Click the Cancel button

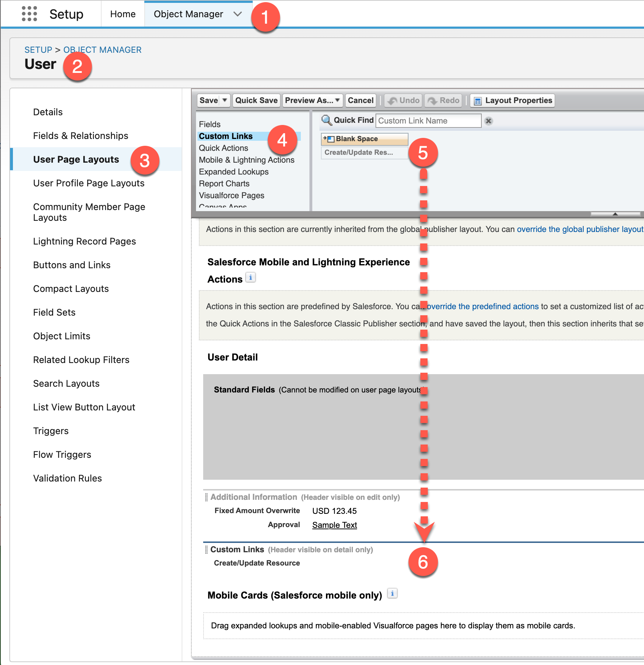(x=360, y=101)
